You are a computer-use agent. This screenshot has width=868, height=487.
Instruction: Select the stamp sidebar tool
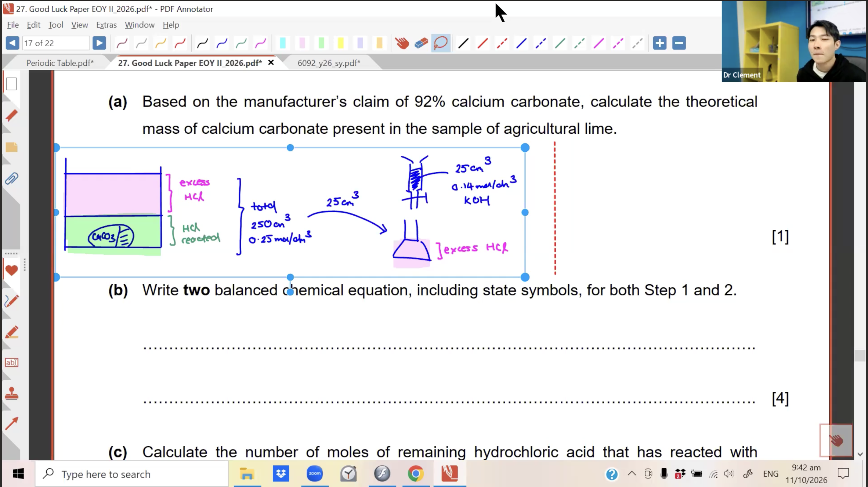pyautogui.click(x=11, y=394)
